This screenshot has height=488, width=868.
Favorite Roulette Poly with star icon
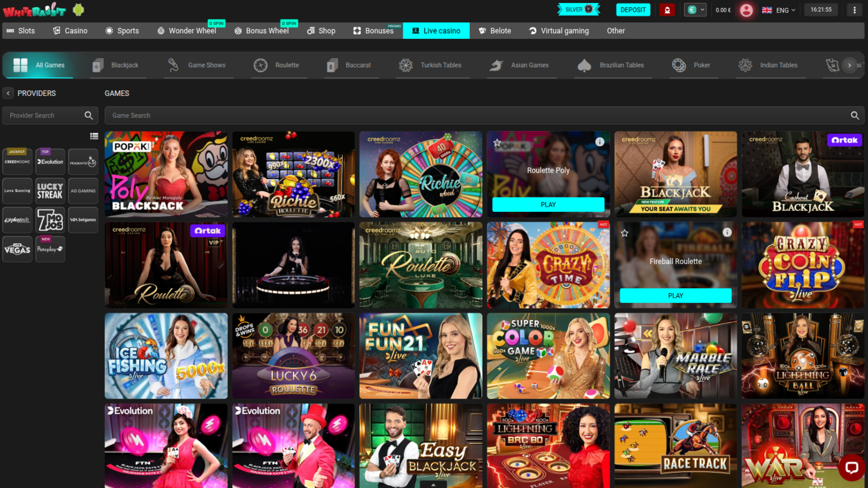point(497,143)
